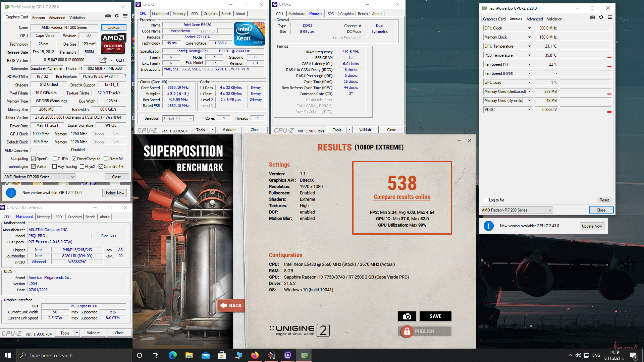Take a Superposition result screenshot with camera button
The height and width of the screenshot is (362, 644).
click(407, 316)
